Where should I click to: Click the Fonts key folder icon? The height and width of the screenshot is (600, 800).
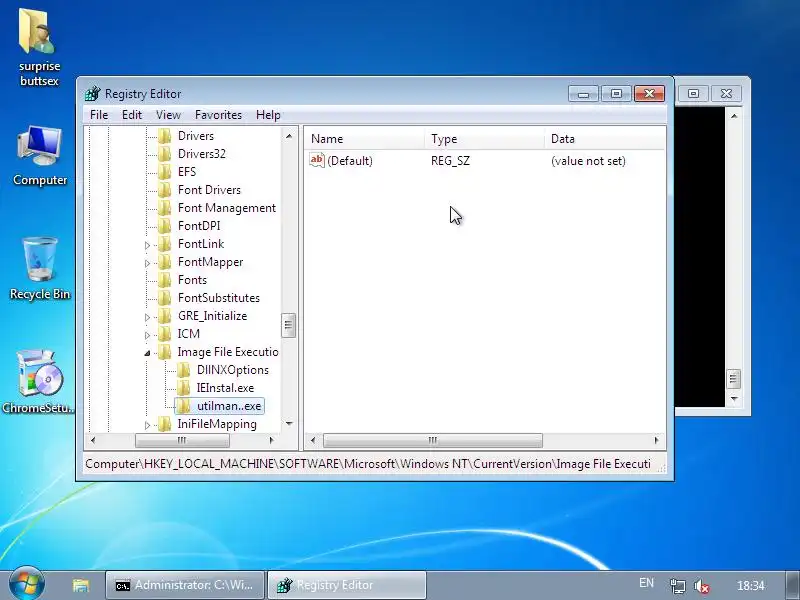(x=165, y=280)
